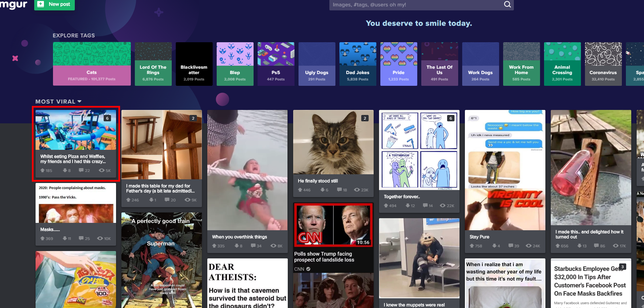The image size is (644, 308).
Task: Upvote the 'He finally stood still' post
Action: tap(300, 190)
